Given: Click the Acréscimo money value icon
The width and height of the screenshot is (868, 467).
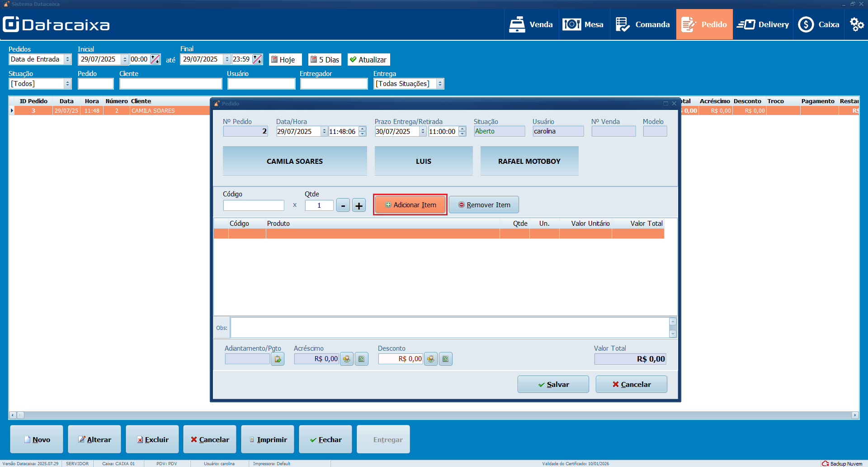Looking at the screenshot, I should click(x=347, y=359).
